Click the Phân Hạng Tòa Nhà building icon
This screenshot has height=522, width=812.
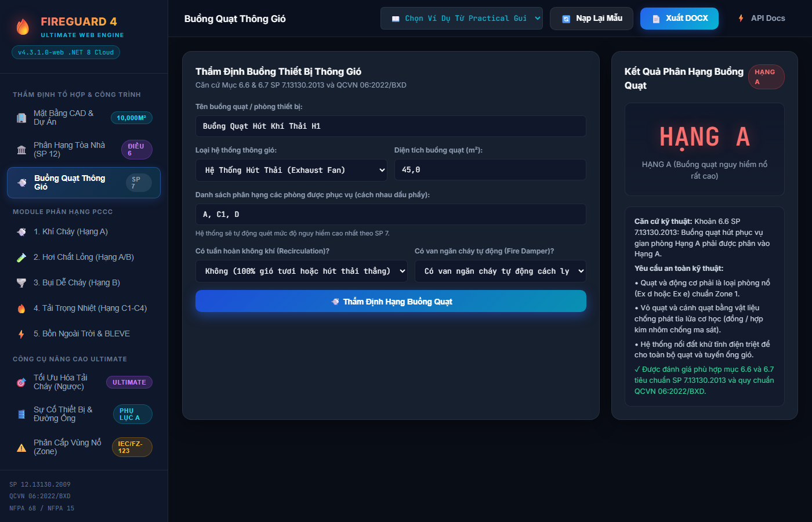point(21,150)
